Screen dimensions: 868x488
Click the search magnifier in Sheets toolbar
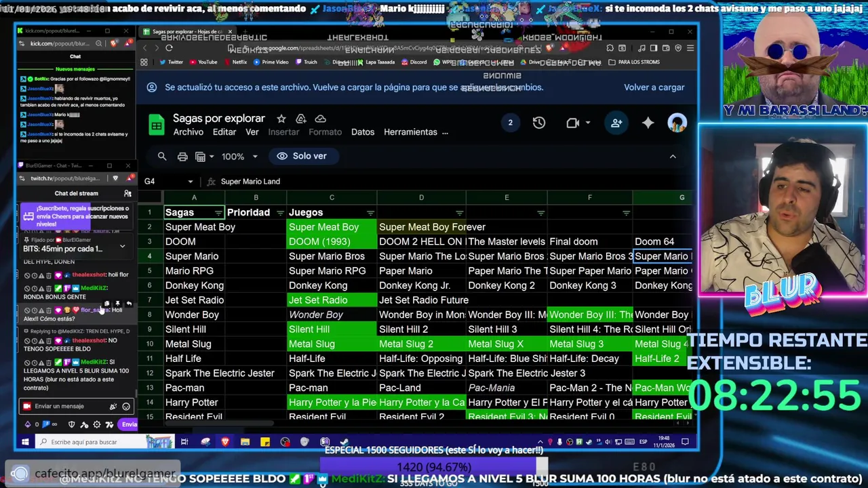(x=162, y=157)
